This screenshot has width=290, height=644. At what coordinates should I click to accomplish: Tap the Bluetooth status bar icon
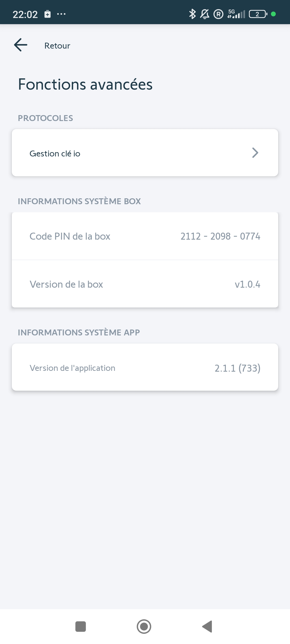point(192,14)
